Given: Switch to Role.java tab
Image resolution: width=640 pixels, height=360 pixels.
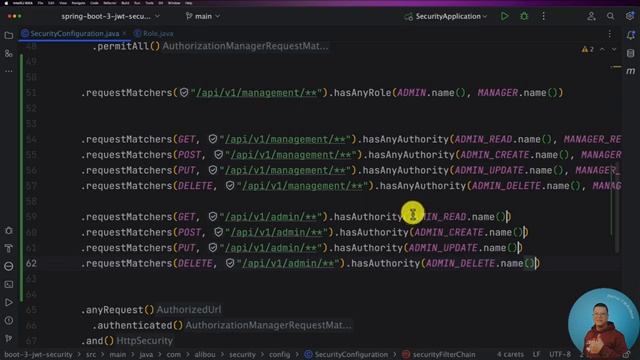Looking at the screenshot, I should [154, 33].
